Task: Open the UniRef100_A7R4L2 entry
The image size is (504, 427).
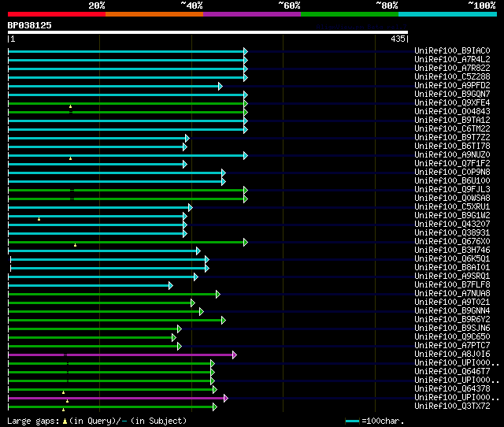Action: point(452,60)
